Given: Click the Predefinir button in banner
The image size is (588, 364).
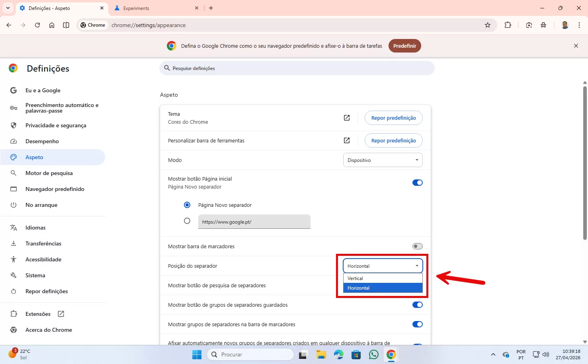Looking at the screenshot, I should pos(404,46).
